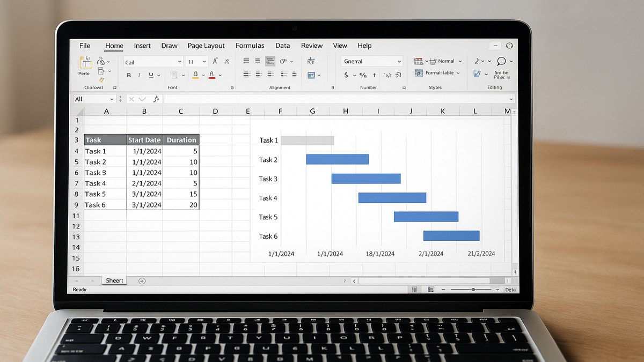Apply underline formatting

150,76
